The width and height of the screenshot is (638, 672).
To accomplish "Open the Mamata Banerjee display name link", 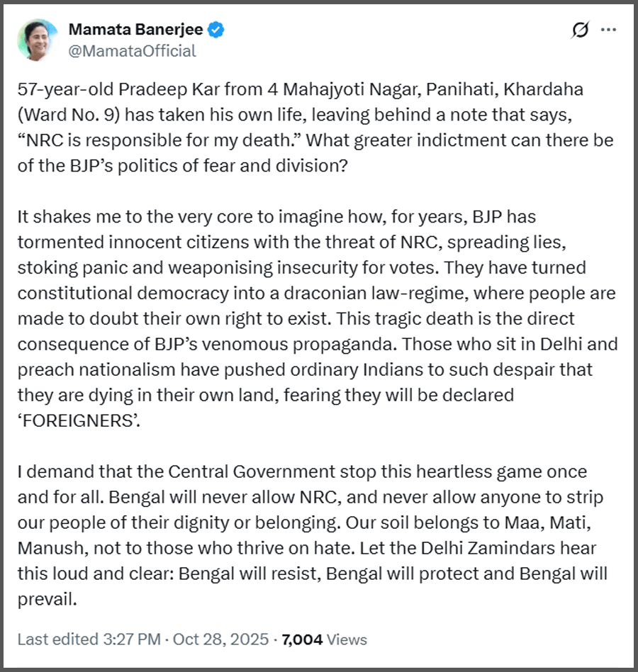I will (136, 30).
